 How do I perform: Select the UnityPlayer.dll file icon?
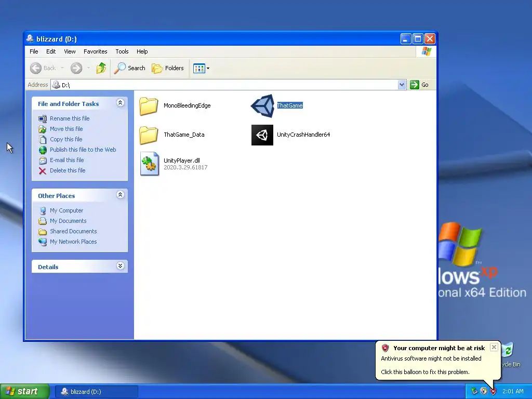pos(149,164)
